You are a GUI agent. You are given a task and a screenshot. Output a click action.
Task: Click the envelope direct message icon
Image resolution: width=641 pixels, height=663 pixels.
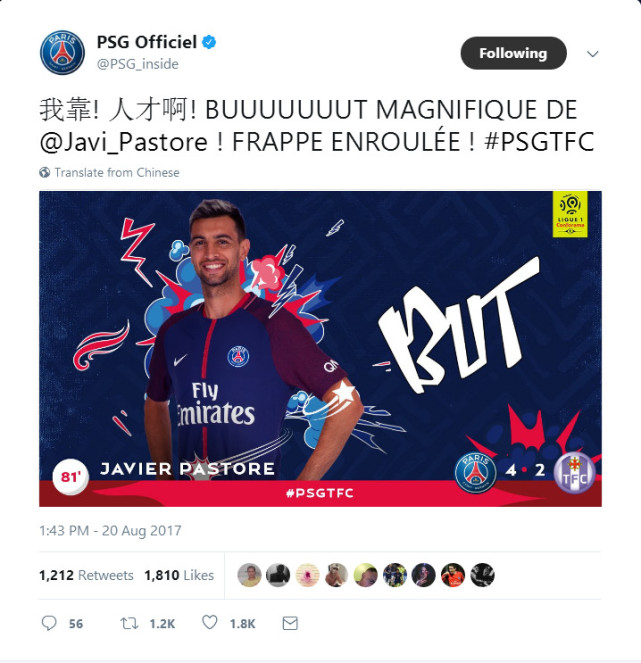[290, 623]
